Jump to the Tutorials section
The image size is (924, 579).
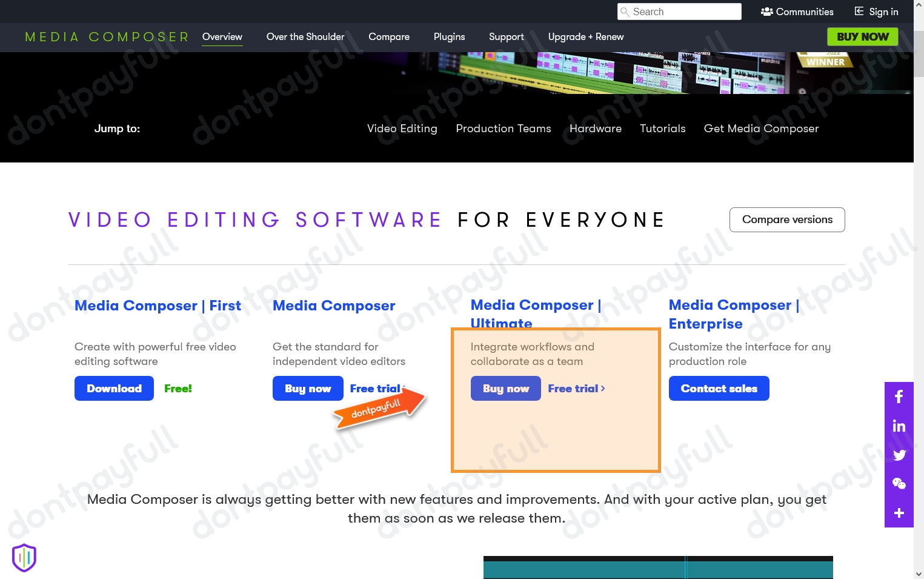point(662,129)
